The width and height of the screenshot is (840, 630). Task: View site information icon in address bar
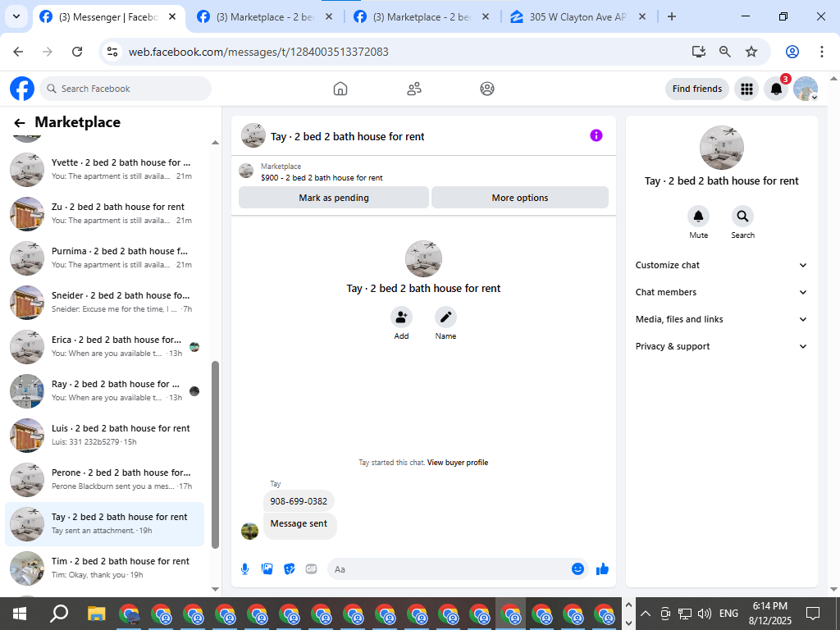point(112,52)
